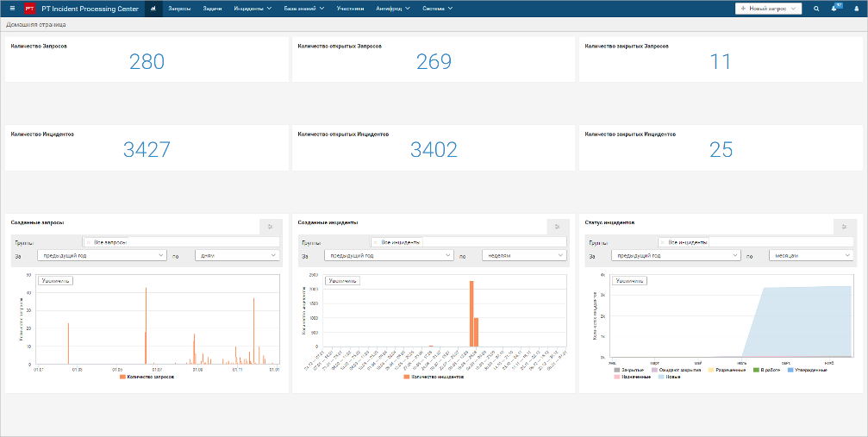Click the Статус инцидентов widget title
Viewport: 868px width, 437px height.
coord(609,222)
